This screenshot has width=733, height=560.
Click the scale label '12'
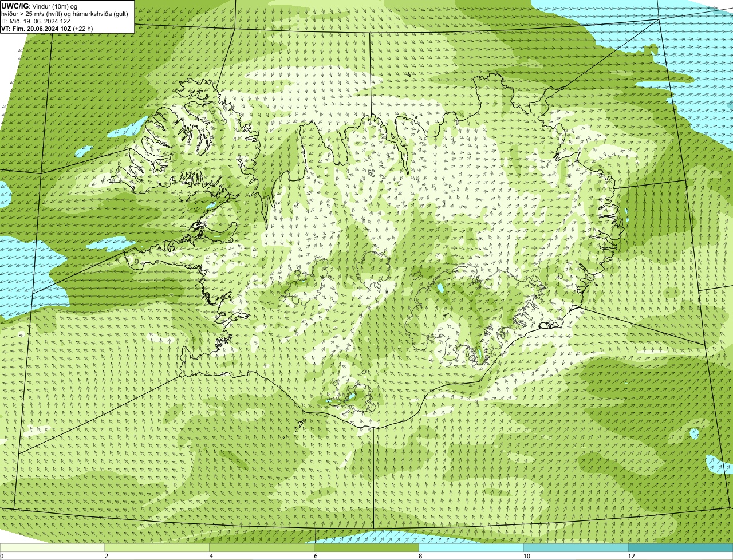click(631, 556)
